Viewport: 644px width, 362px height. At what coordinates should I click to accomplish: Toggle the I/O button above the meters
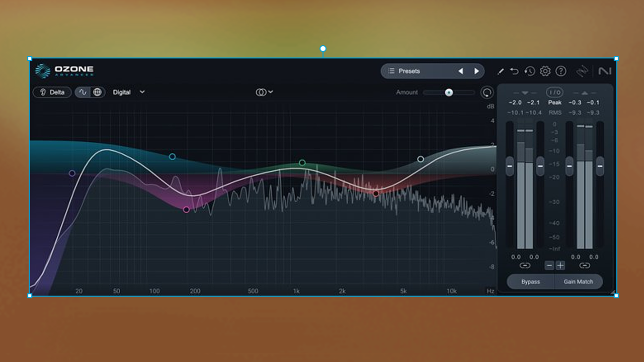554,92
